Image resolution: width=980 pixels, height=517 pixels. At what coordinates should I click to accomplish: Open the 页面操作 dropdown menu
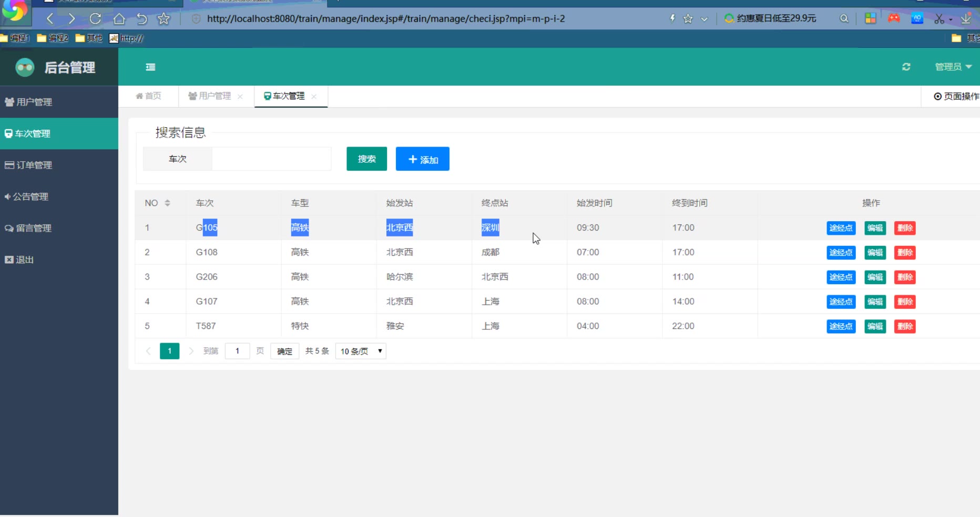(x=956, y=96)
